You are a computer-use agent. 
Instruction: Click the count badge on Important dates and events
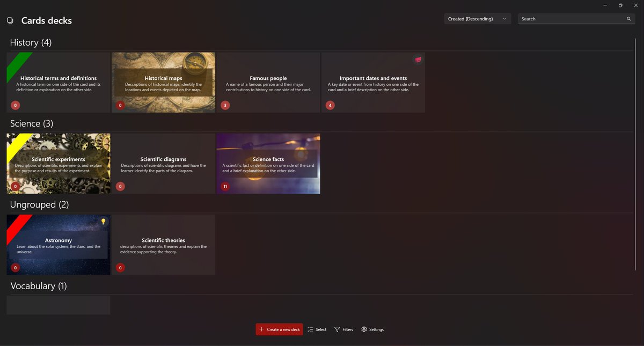click(330, 105)
